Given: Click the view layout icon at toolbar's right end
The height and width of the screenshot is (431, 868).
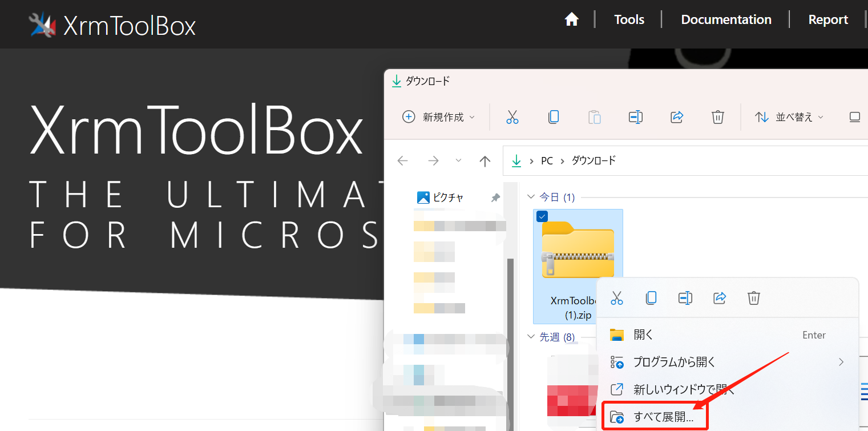Looking at the screenshot, I should [854, 116].
